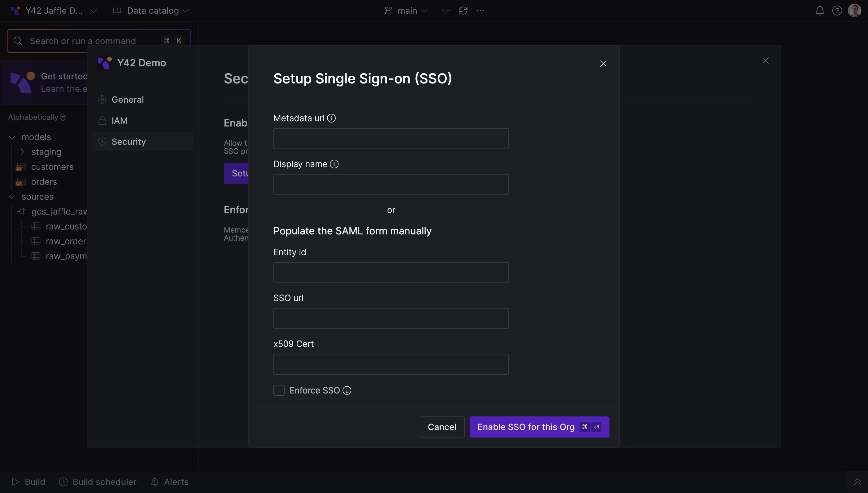Select IAM in settings sidebar
The height and width of the screenshot is (493, 868).
[x=119, y=121]
